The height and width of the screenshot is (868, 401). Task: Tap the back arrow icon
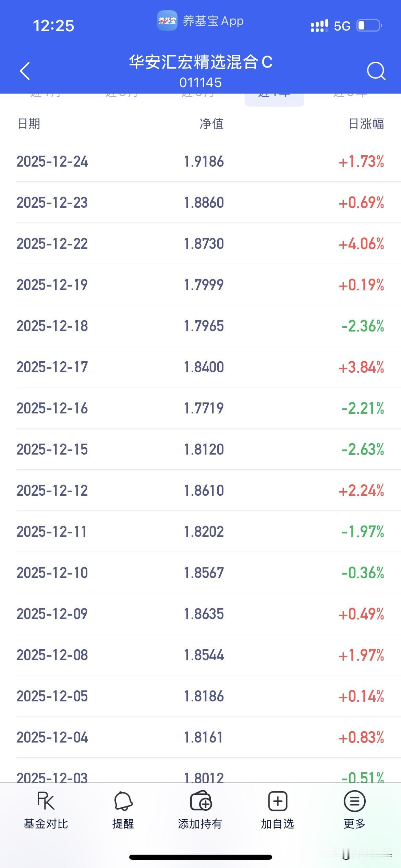click(25, 71)
